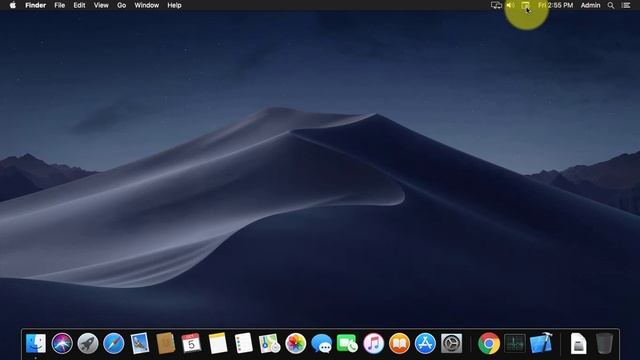Viewport: 640px width, 360px height.
Task: Launch Siri from the Dock
Action: pos(62,343)
